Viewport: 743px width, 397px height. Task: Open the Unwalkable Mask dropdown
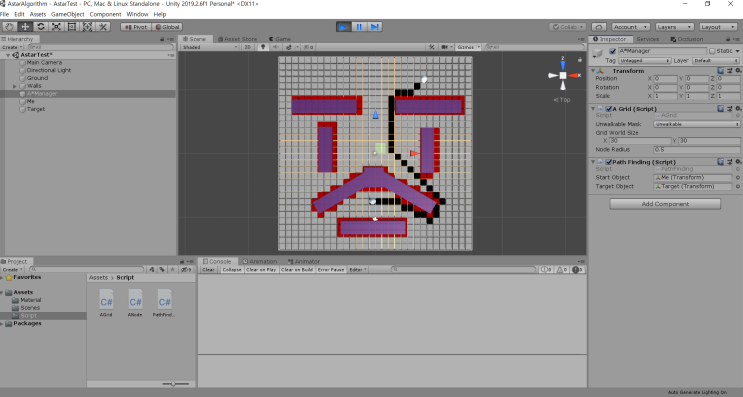pos(697,124)
